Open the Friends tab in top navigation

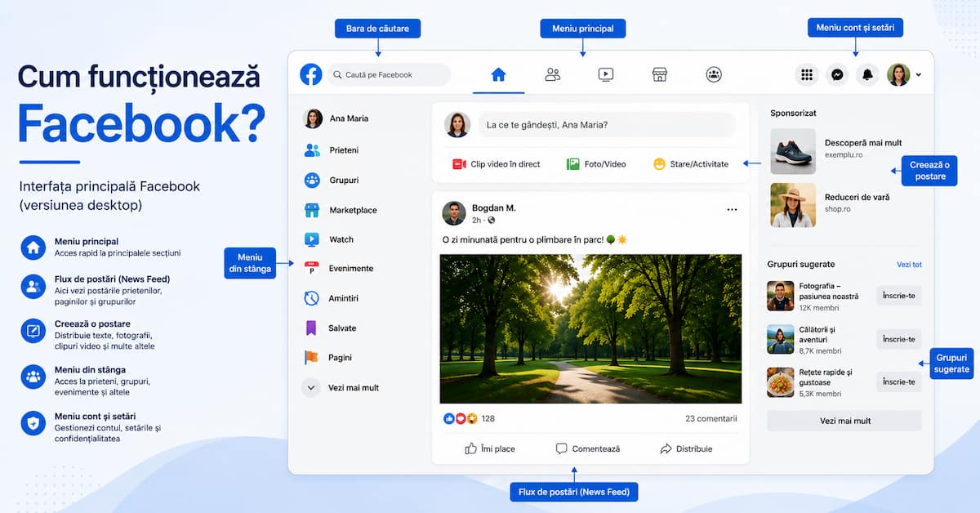pyautogui.click(x=552, y=74)
